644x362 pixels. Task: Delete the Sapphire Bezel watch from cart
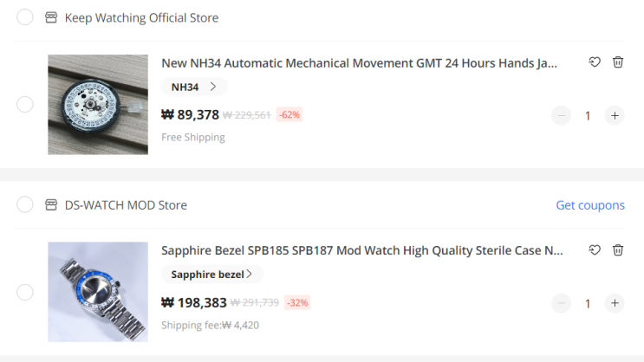tap(618, 250)
